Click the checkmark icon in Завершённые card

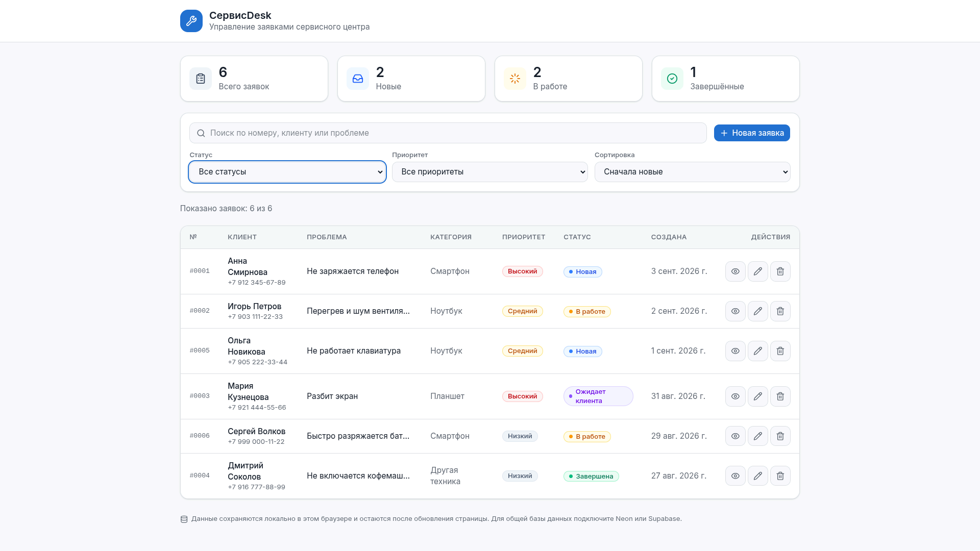tap(672, 79)
